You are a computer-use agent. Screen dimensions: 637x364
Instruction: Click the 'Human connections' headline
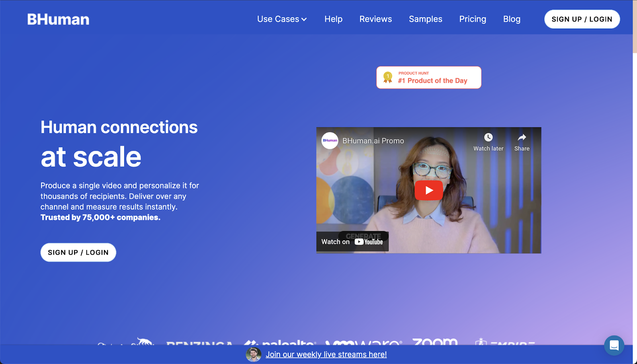point(119,127)
